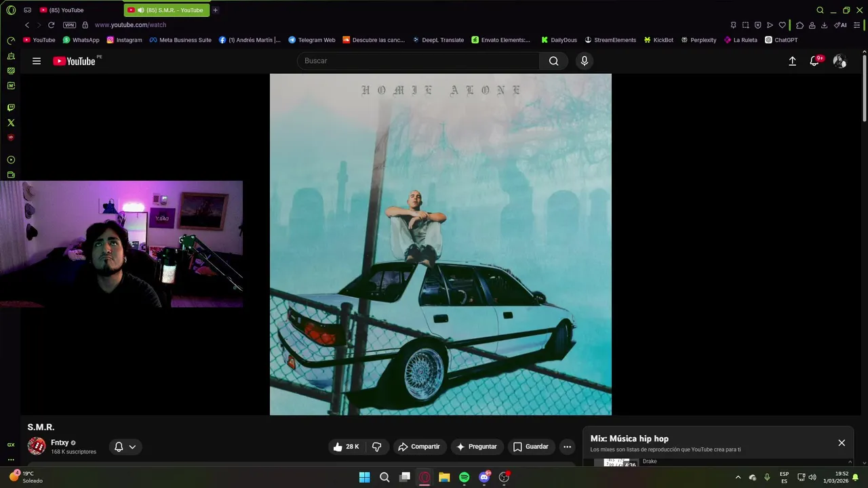Open more actions three-dot menu
Image resolution: width=868 pixels, height=488 pixels.
click(567, 447)
